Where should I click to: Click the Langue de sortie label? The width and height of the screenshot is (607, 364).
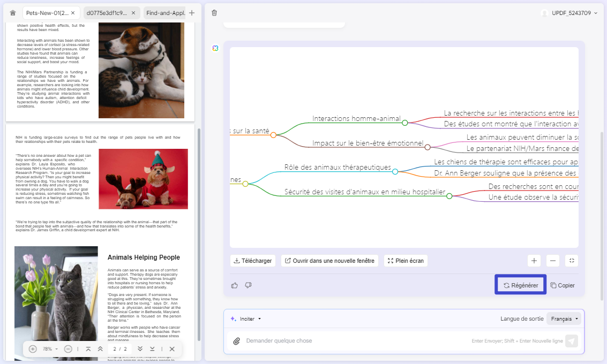pos(522,318)
